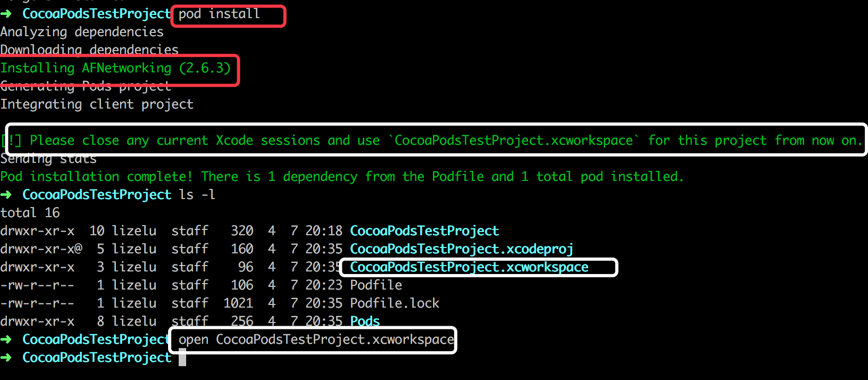Click the prompt arrow before the open command
Image resolution: width=868 pixels, height=380 pixels.
point(6,340)
